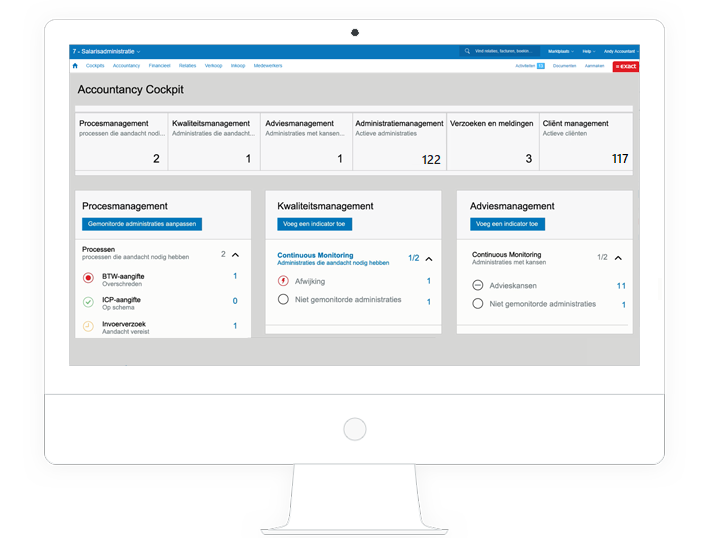Click Voeg een indicator toe under Adviesmanagement
This screenshot has height=538, width=708.
[x=507, y=224]
